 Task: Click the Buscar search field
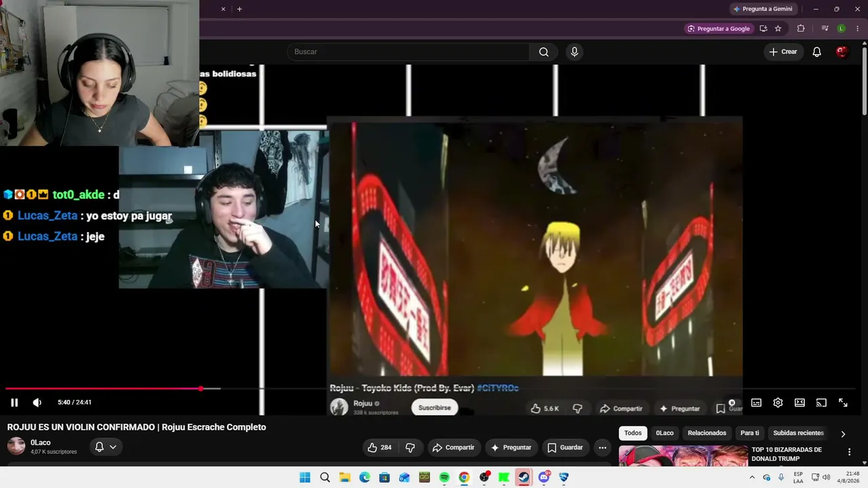408,52
